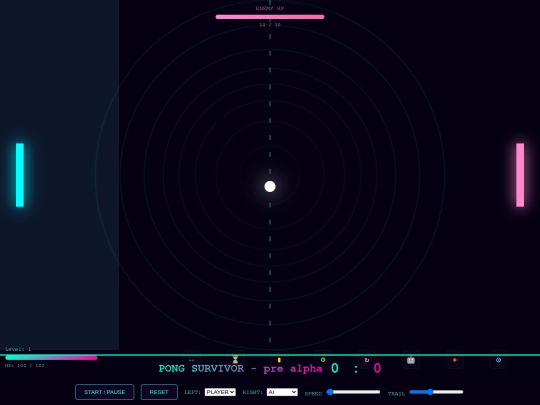Click the green left score '0'
The image size is (540, 405).
click(335, 368)
